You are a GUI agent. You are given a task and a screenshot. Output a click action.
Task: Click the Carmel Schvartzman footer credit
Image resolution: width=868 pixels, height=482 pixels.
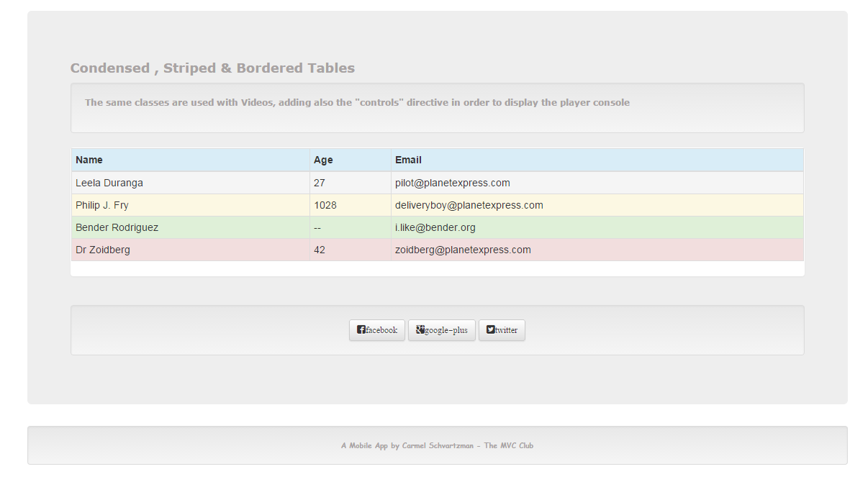[437, 445]
